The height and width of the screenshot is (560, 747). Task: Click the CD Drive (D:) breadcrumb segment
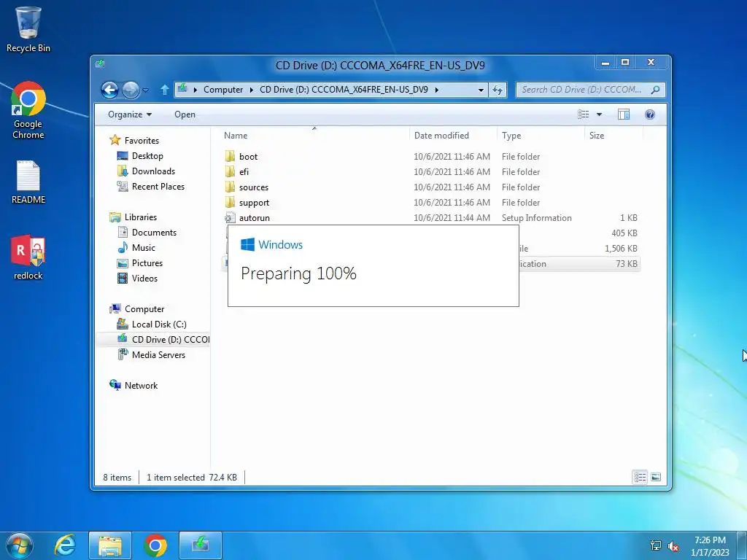click(x=344, y=90)
